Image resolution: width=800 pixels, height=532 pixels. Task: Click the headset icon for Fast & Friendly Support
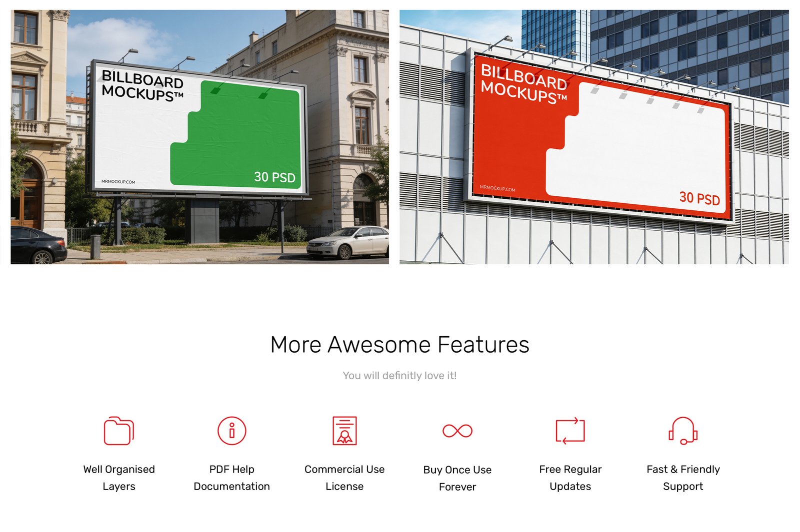point(683,431)
